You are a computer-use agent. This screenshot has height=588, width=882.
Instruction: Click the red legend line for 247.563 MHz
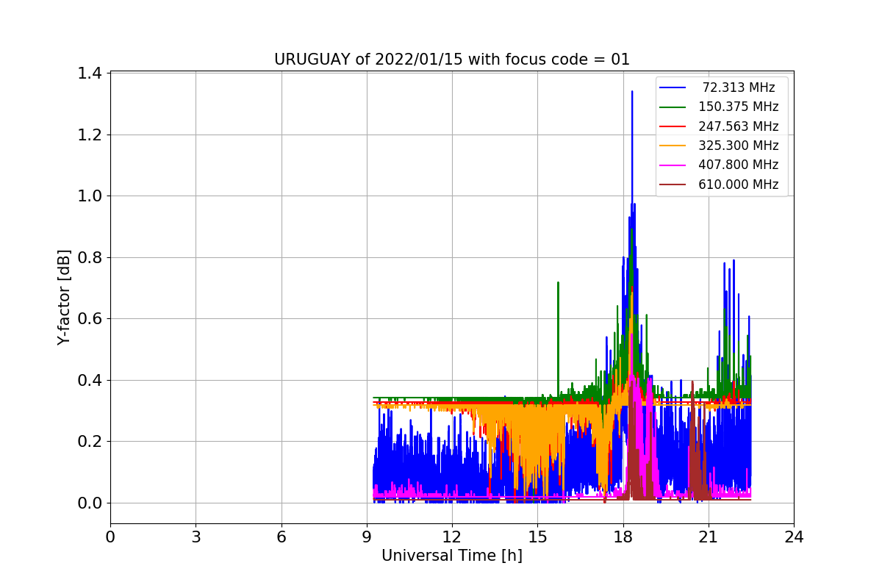[x=673, y=126]
